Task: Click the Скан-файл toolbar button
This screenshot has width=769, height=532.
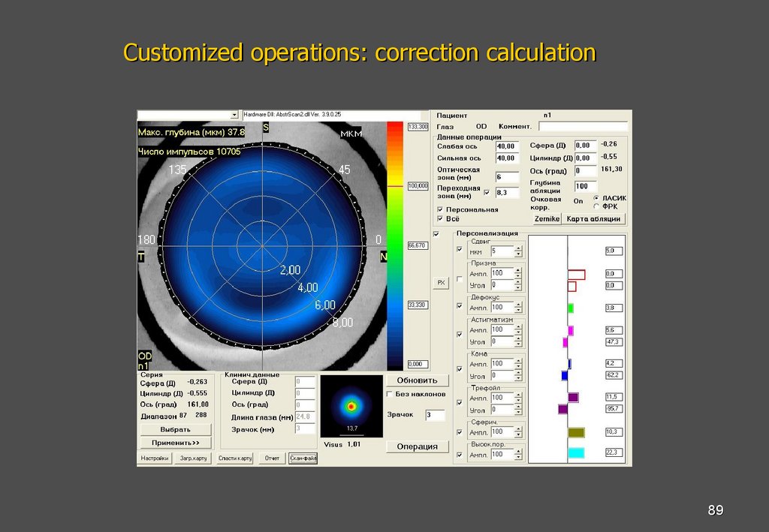Action: (x=303, y=458)
